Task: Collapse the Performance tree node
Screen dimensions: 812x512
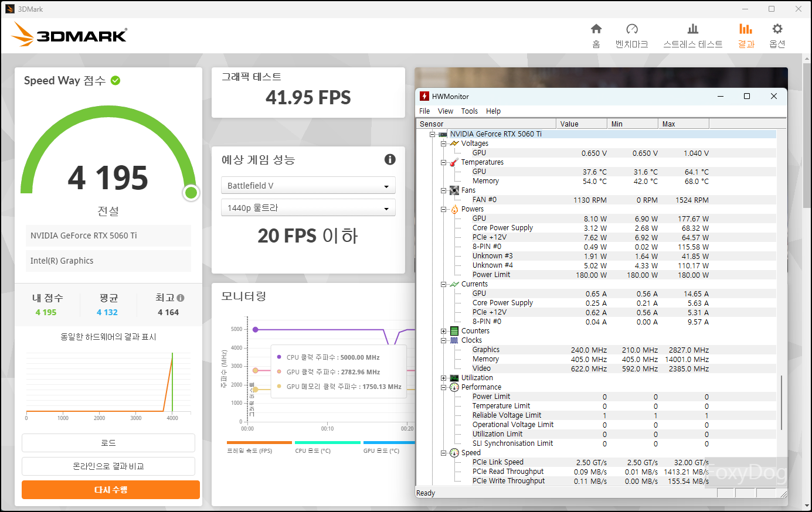Action: click(x=444, y=387)
